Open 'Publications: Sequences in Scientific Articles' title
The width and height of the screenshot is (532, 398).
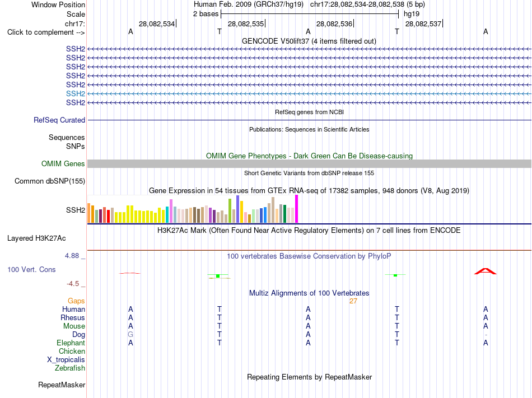click(x=309, y=129)
